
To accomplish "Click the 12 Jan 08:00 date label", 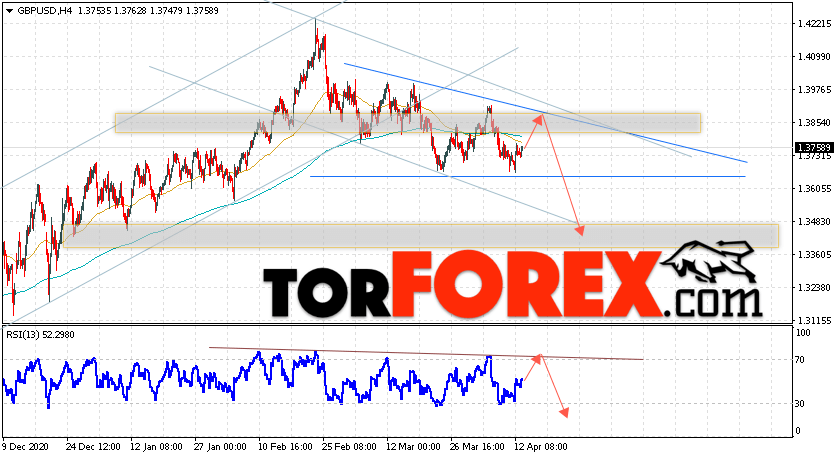I will (156, 446).
